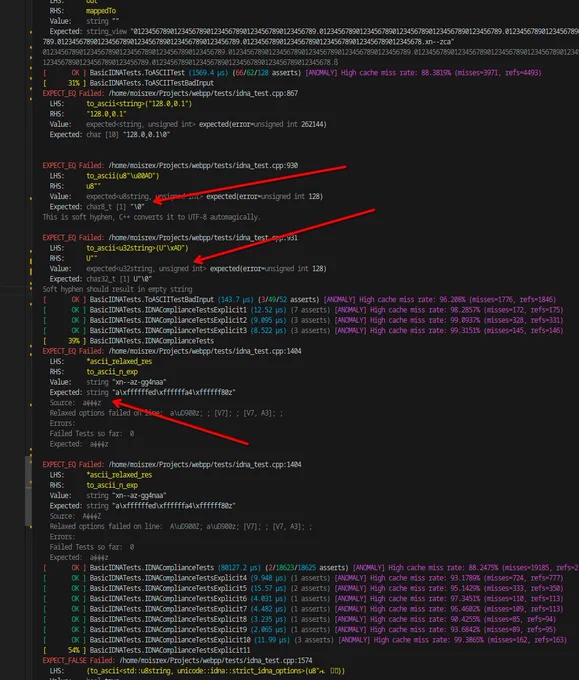Click the yellow 'mappedTo' RHS value

[101, 11]
